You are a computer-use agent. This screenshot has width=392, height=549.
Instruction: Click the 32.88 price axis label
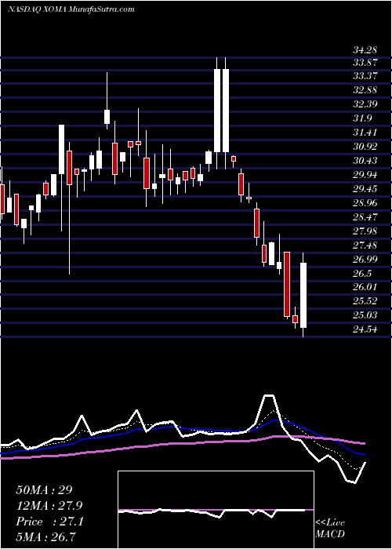coord(365,90)
